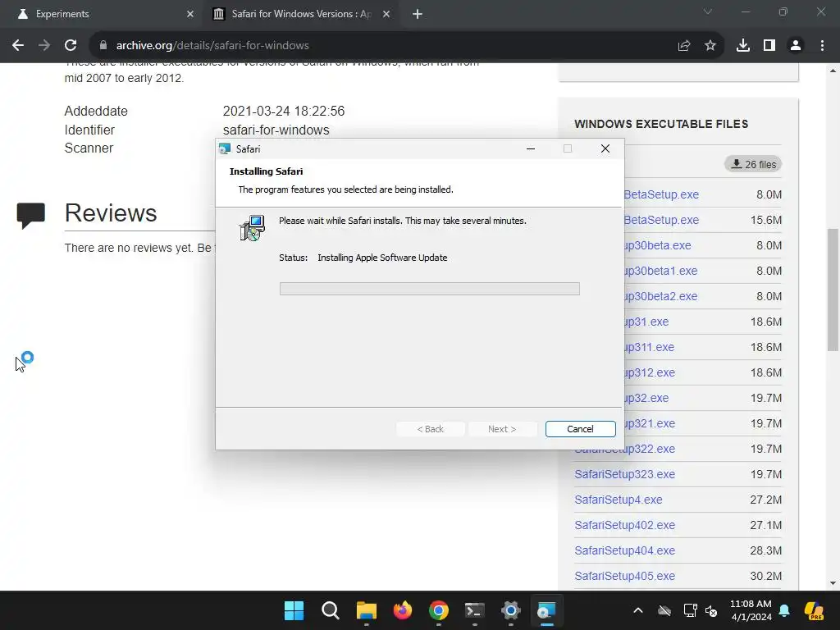Open the Windows Start menu
This screenshot has height=630, width=840.
click(x=294, y=610)
